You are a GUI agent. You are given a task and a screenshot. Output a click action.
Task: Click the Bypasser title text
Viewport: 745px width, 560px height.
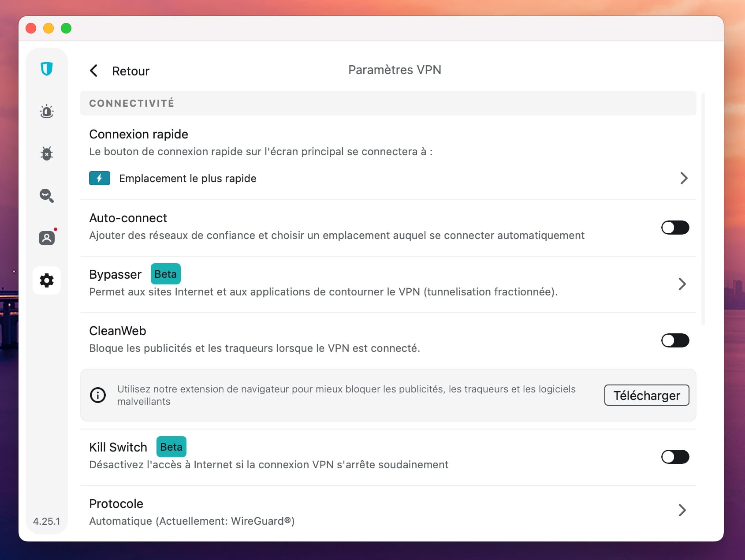115,275
